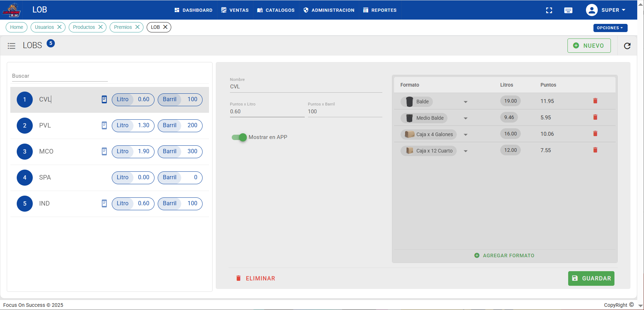Click the GUARDAR button

591,278
